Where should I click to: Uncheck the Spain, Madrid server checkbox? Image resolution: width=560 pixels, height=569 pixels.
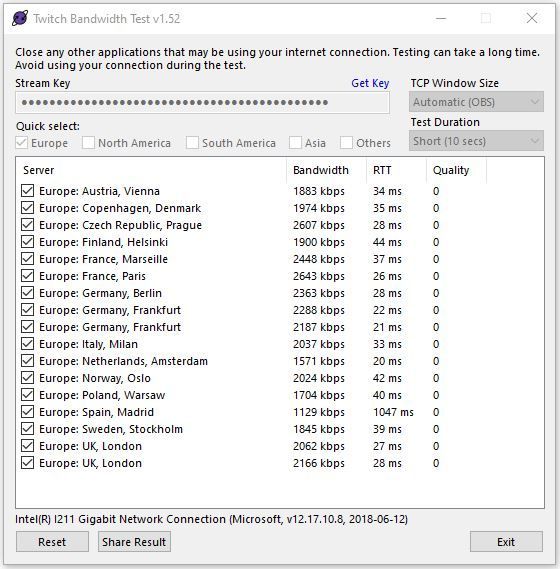[28, 412]
